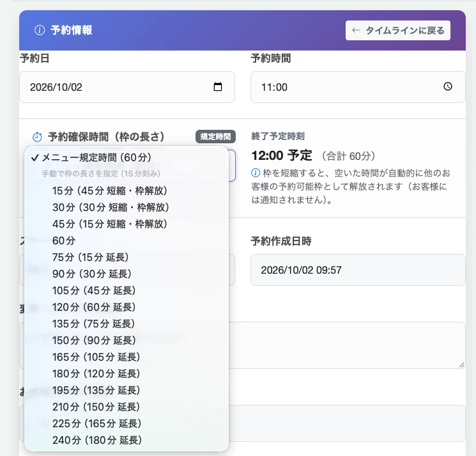Screen dimensions: 476x456
Task: Pick 105分 (45分 延長)
Action: click(x=127, y=290)
